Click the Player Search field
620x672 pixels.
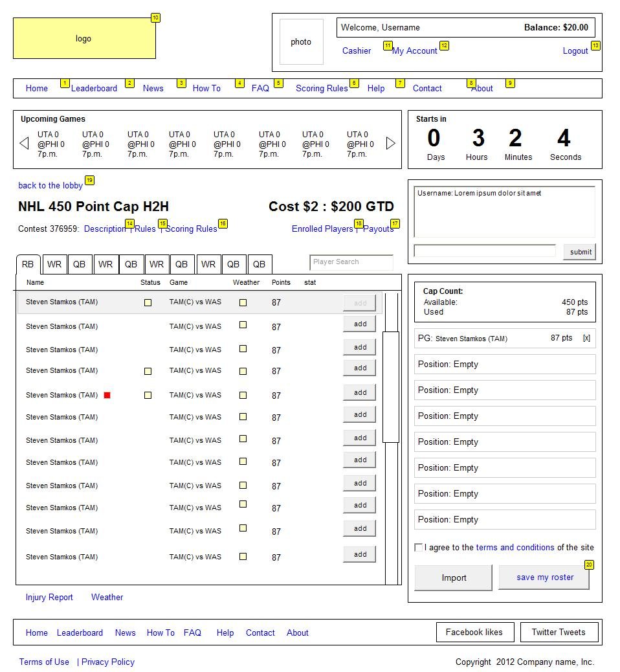pos(351,262)
